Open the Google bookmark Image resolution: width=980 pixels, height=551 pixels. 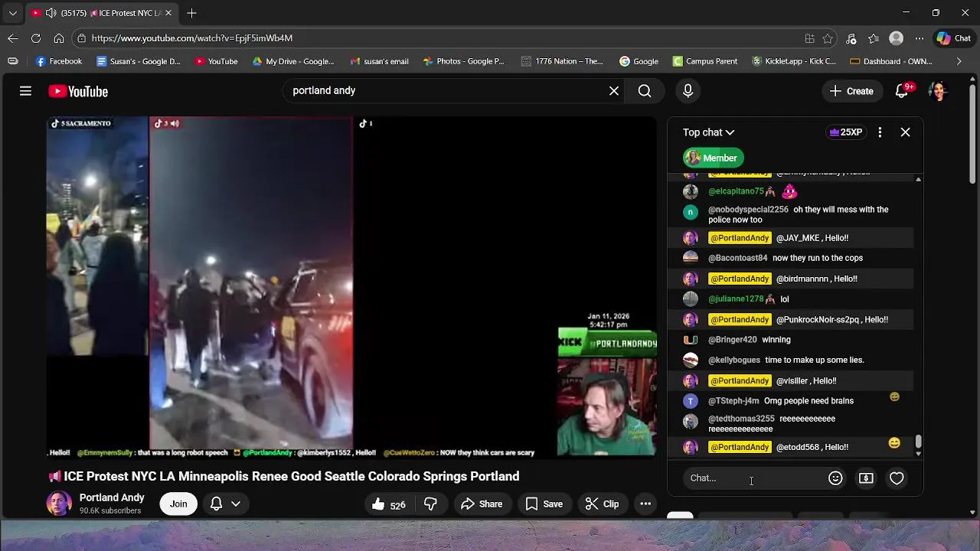click(639, 61)
